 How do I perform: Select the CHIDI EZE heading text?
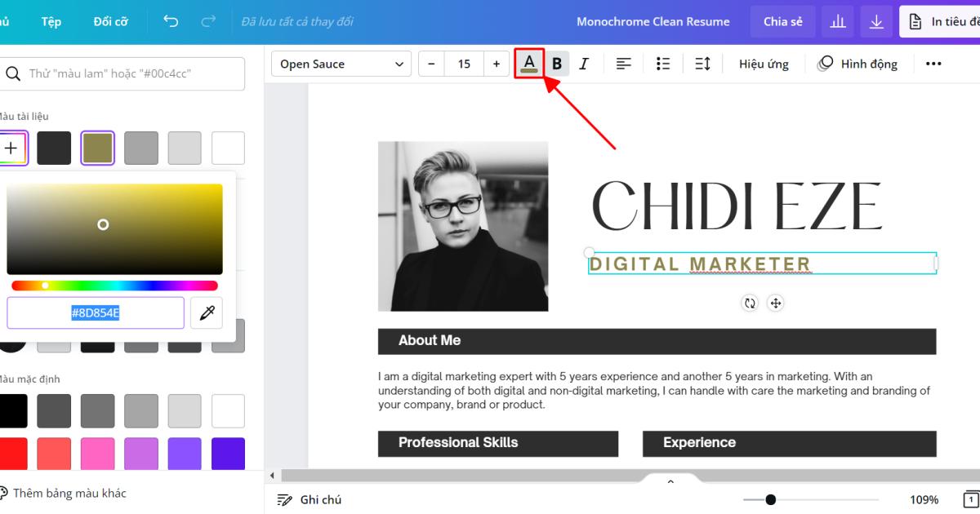tap(737, 206)
